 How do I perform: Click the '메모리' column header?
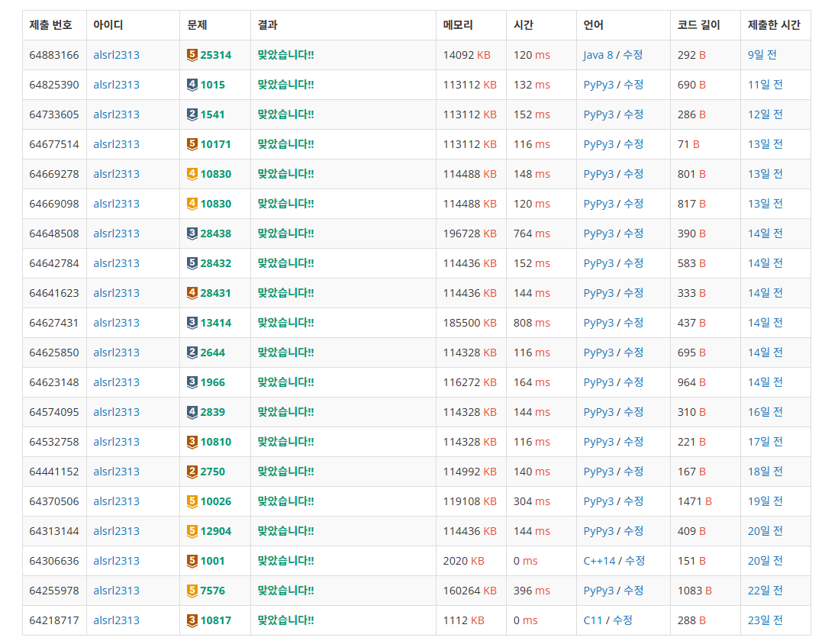coord(458,24)
